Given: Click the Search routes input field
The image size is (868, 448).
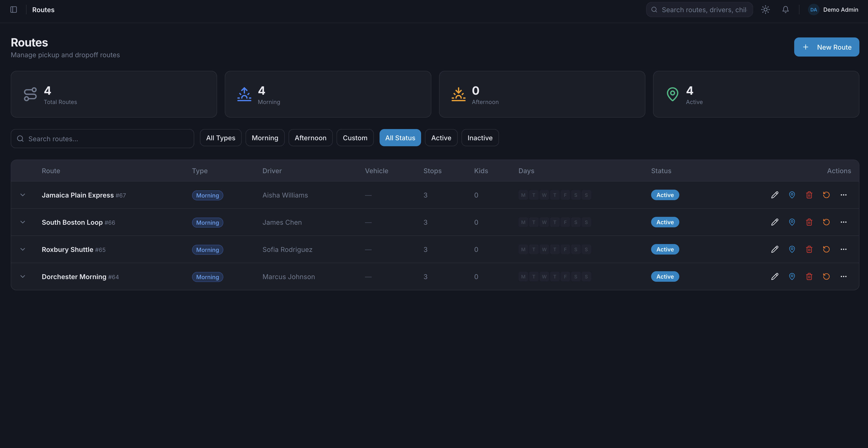Looking at the screenshot, I should [x=102, y=139].
